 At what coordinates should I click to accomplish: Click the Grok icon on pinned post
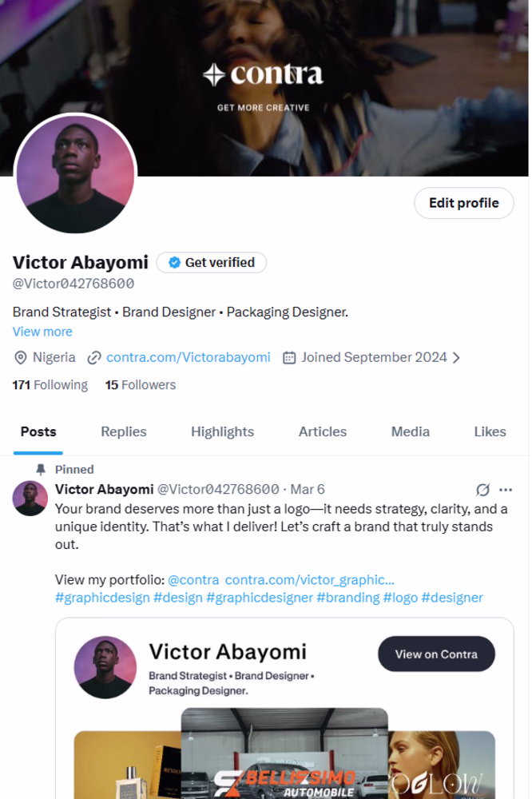pyautogui.click(x=482, y=490)
